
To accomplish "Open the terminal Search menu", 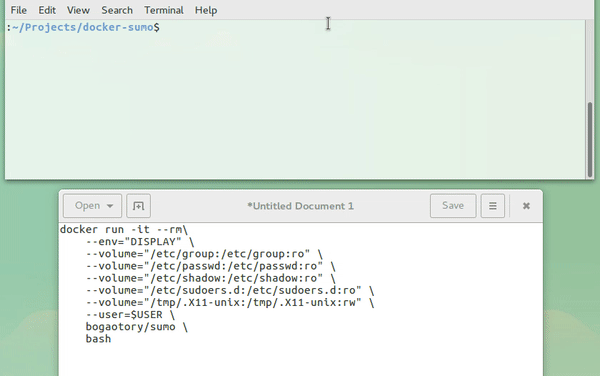I will [117, 10].
